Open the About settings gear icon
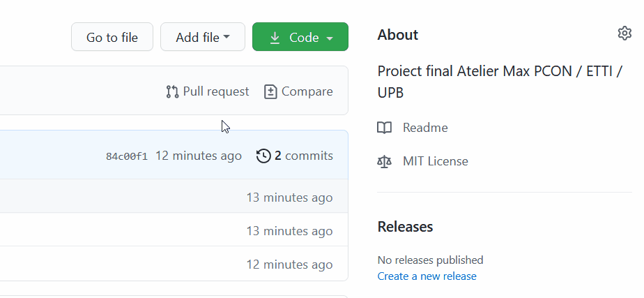The image size is (644, 298). click(624, 33)
